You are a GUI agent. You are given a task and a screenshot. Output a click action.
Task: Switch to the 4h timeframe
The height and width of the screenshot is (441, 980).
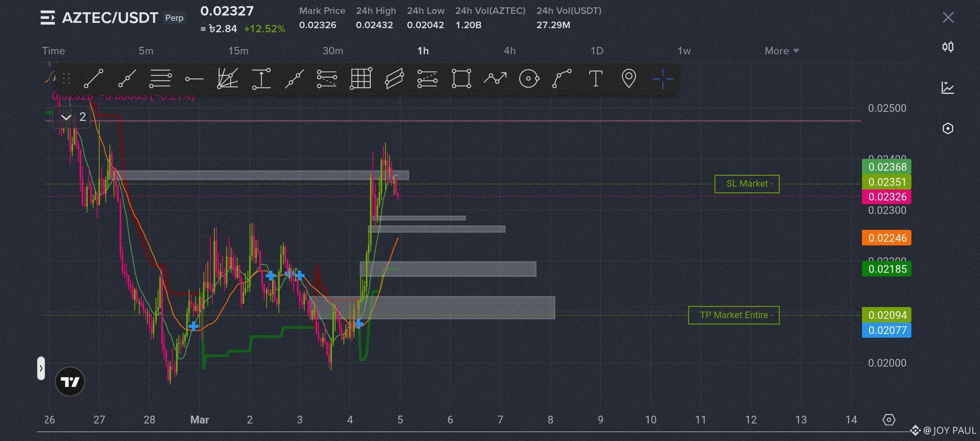[509, 51]
